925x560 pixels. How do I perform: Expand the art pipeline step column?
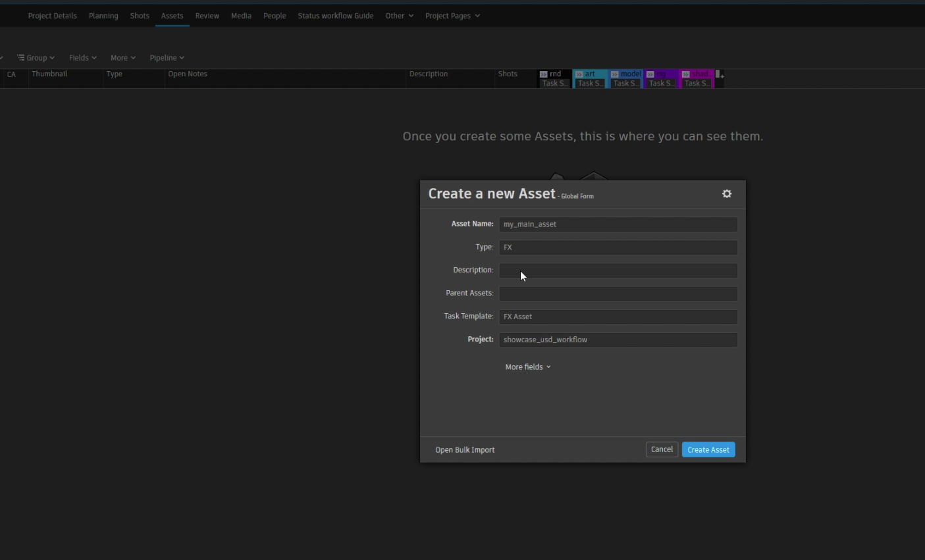[x=579, y=74]
